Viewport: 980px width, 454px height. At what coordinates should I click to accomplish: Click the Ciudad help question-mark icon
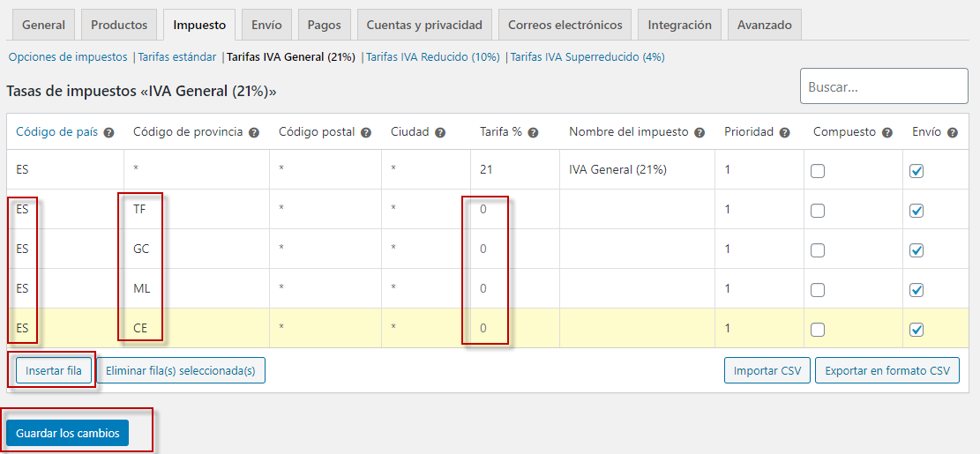440,132
